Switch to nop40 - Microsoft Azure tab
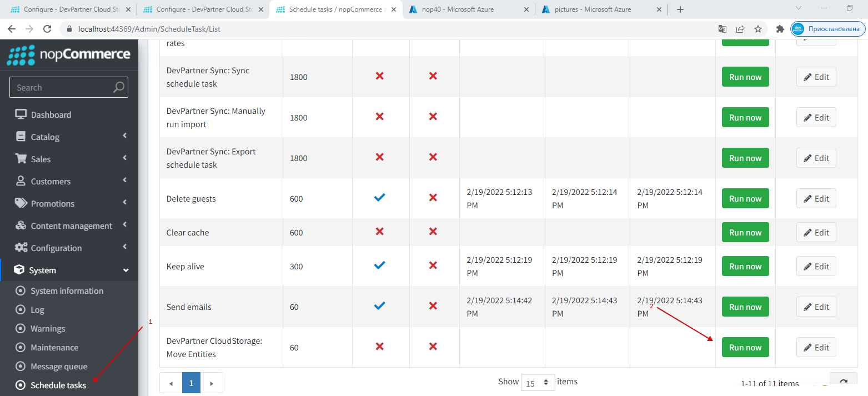 pos(468,9)
